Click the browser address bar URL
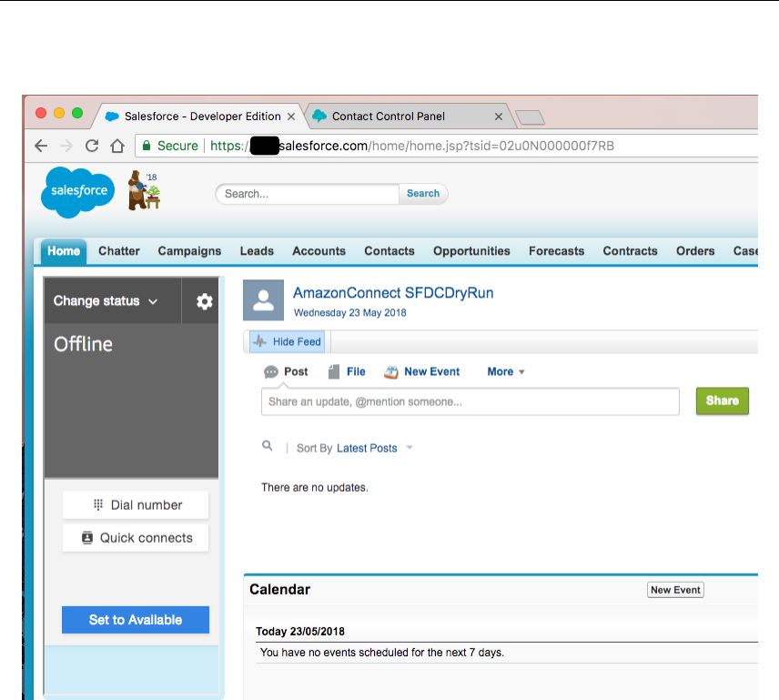This screenshot has height=700, width=779. pos(412,146)
